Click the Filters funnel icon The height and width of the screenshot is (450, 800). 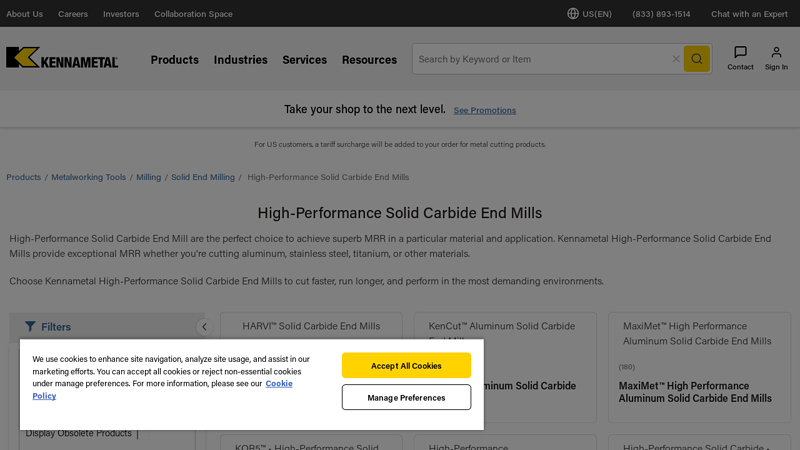click(30, 327)
